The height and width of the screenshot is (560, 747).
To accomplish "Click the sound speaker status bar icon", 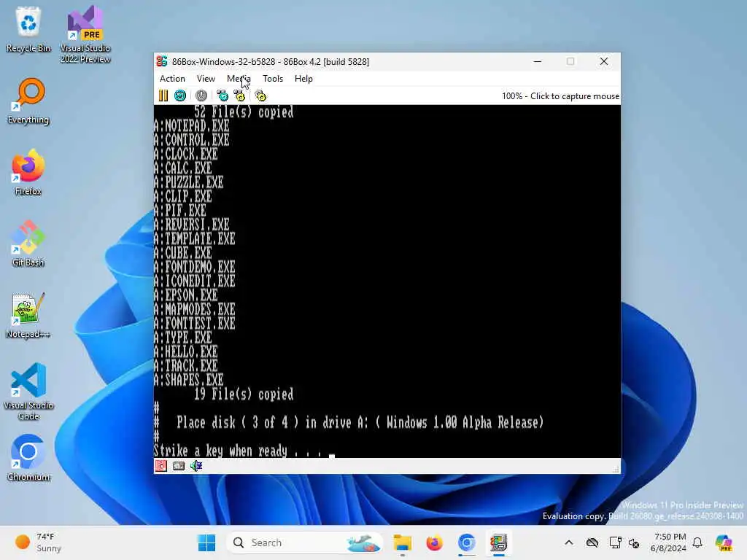I will click(196, 466).
